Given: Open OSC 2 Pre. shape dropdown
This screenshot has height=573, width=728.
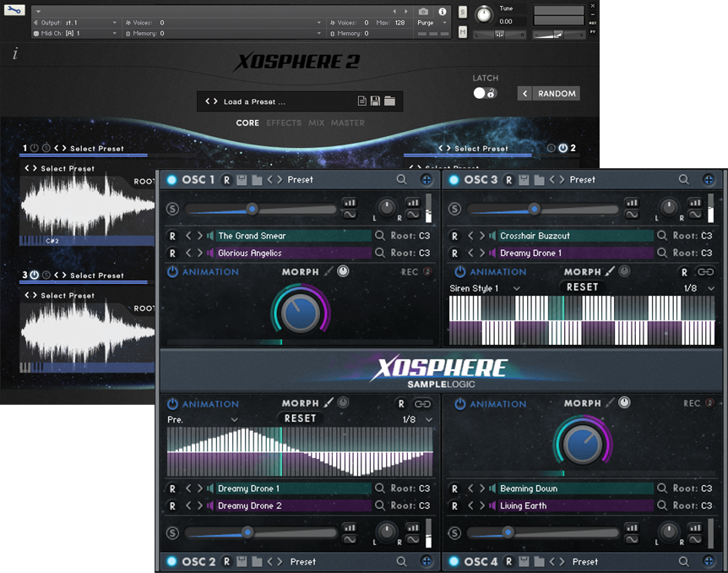Looking at the screenshot, I should coord(203,420).
